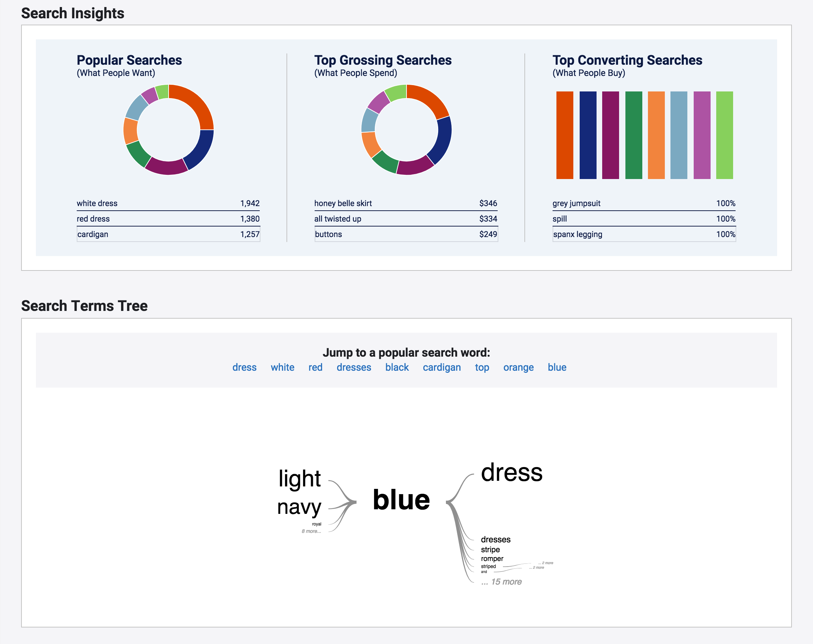Click the "romper" node under blue
The image size is (813, 644).
(x=491, y=559)
